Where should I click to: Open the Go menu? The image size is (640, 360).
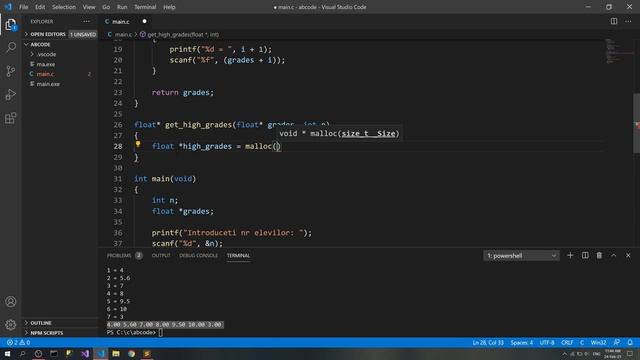106,7
